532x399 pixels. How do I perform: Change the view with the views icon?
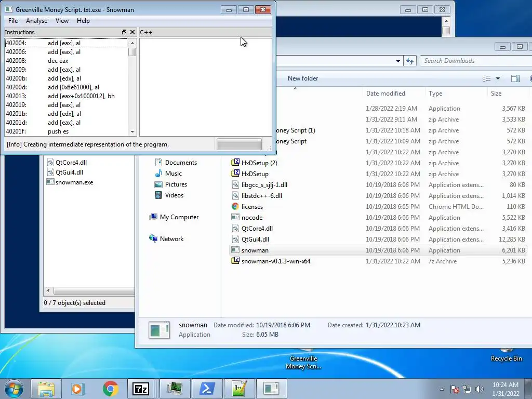click(x=486, y=78)
